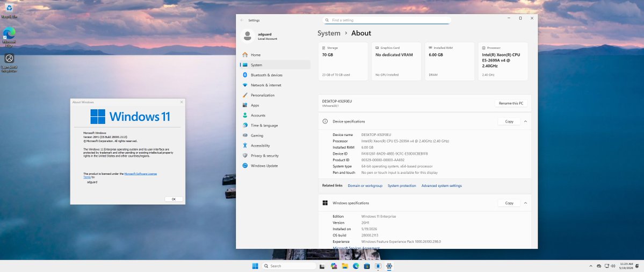Open Recycle Bin on desktop

pyautogui.click(x=9, y=11)
